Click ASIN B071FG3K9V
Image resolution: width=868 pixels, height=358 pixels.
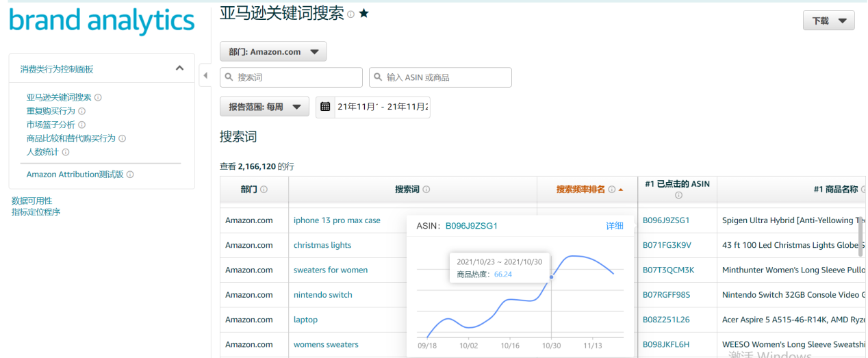pyautogui.click(x=667, y=245)
